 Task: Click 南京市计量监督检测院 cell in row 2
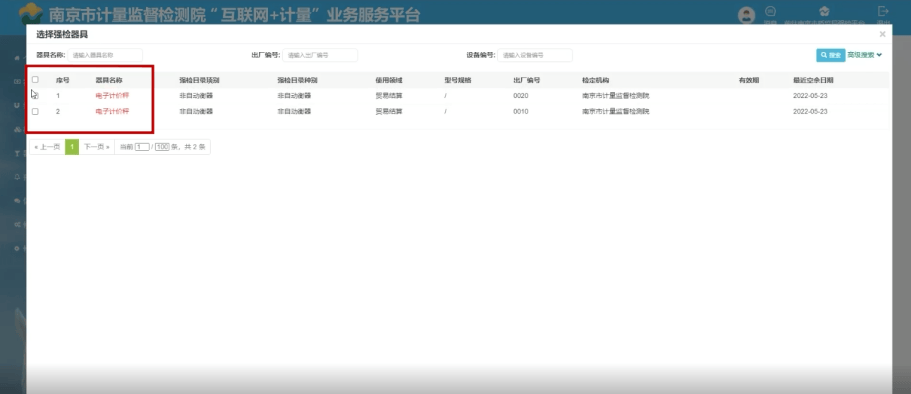click(x=615, y=111)
